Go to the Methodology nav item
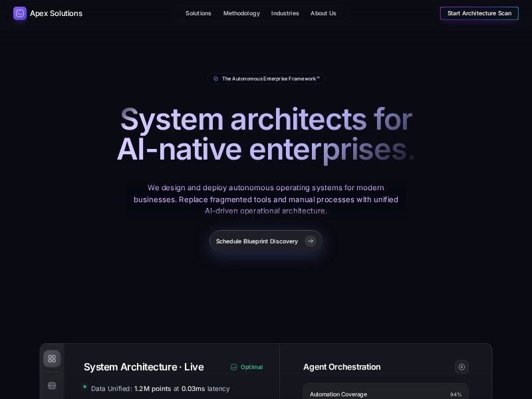This screenshot has height=399, width=532. (241, 13)
